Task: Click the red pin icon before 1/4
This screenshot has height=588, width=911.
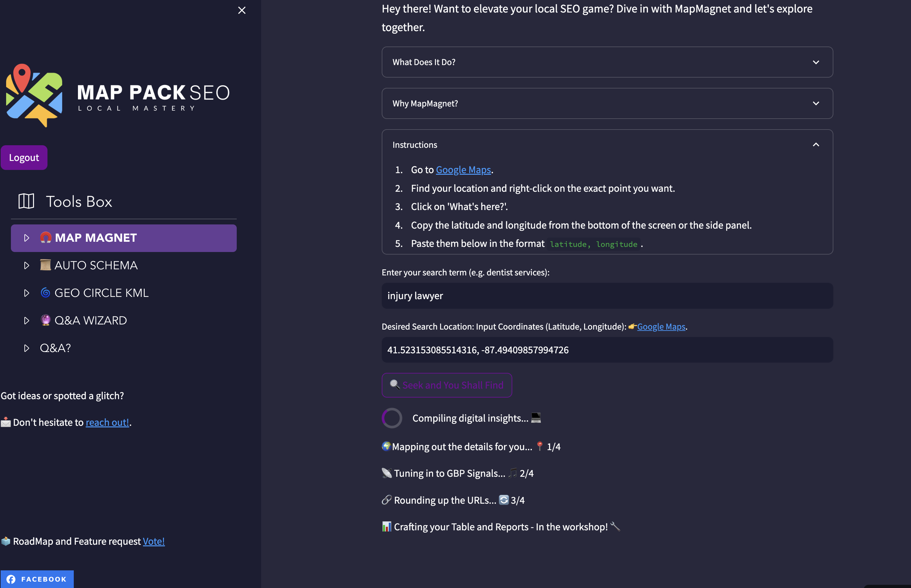Action: (539, 446)
